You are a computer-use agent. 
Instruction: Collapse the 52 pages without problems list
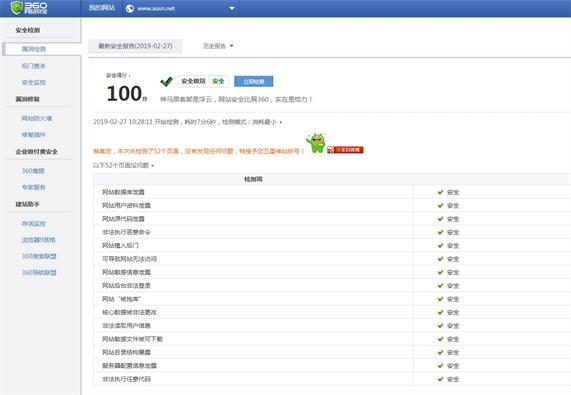pyautogui.click(x=123, y=165)
